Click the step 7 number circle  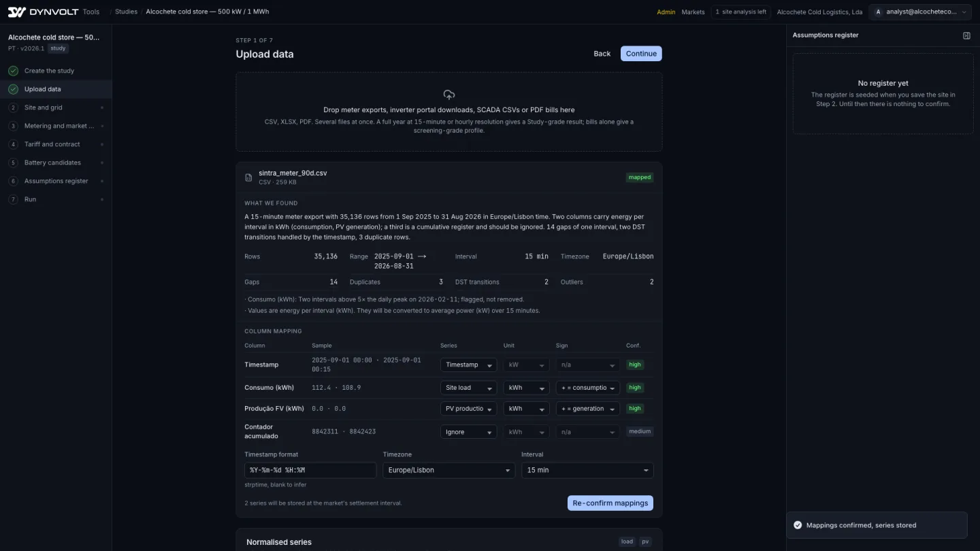pyautogui.click(x=13, y=199)
